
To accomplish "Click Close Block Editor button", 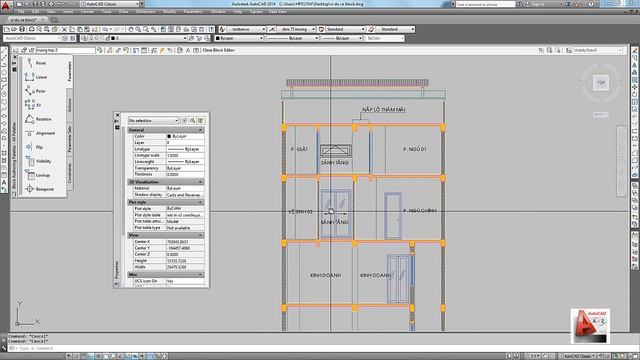I will 219,50.
